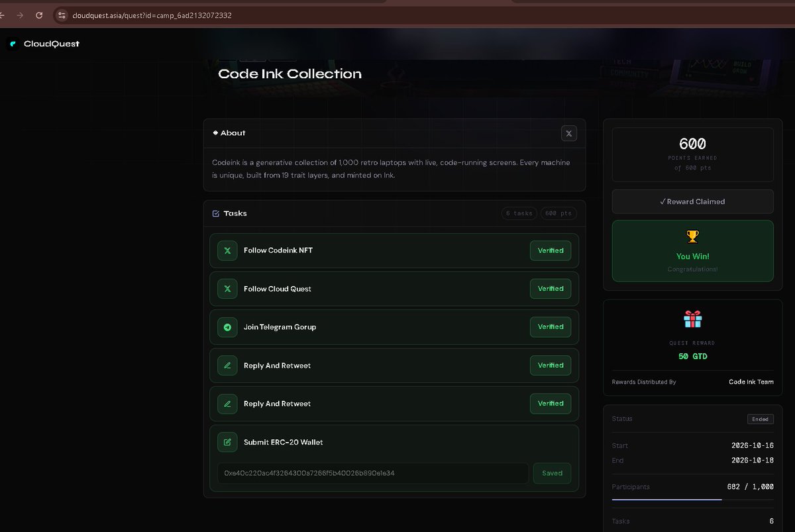The width and height of the screenshot is (795, 532).
Task: Click the '6 tasks' badge
Action: [x=519, y=213]
